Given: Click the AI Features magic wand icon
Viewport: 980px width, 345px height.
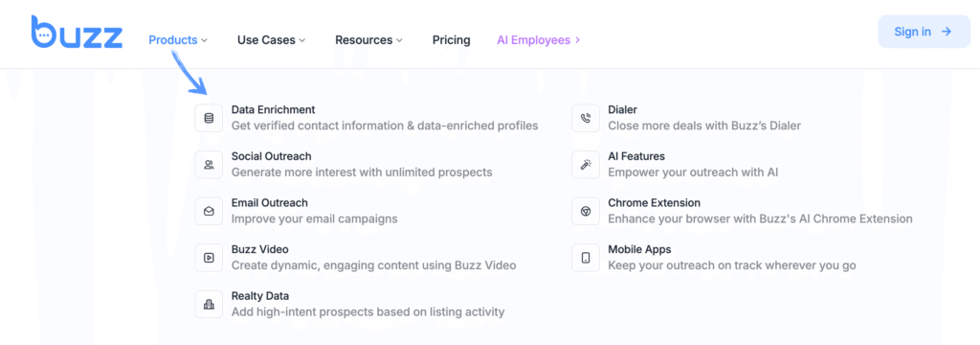Looking at the screenshot, I should (x=586, y=165).
